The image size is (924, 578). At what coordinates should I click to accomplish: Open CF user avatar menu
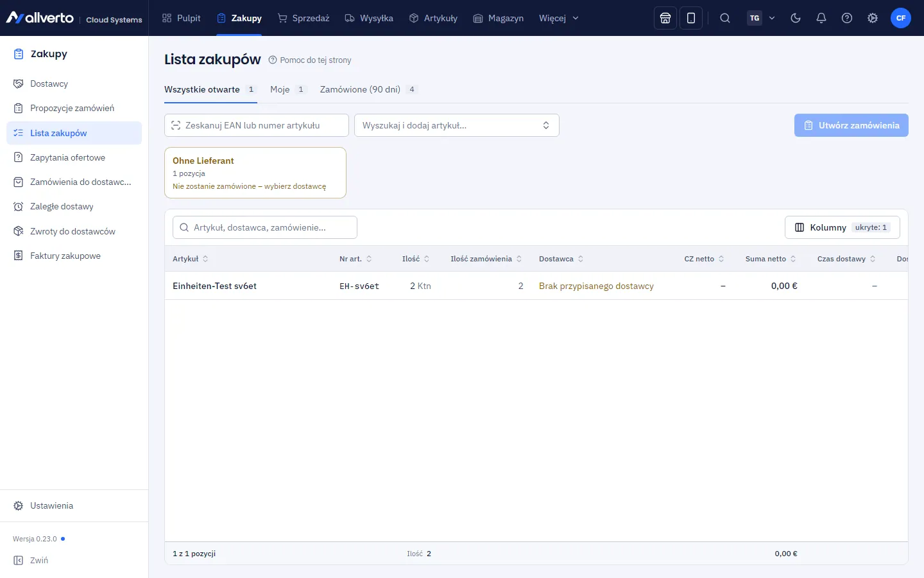pyautogui.click(x=901, y=18)
